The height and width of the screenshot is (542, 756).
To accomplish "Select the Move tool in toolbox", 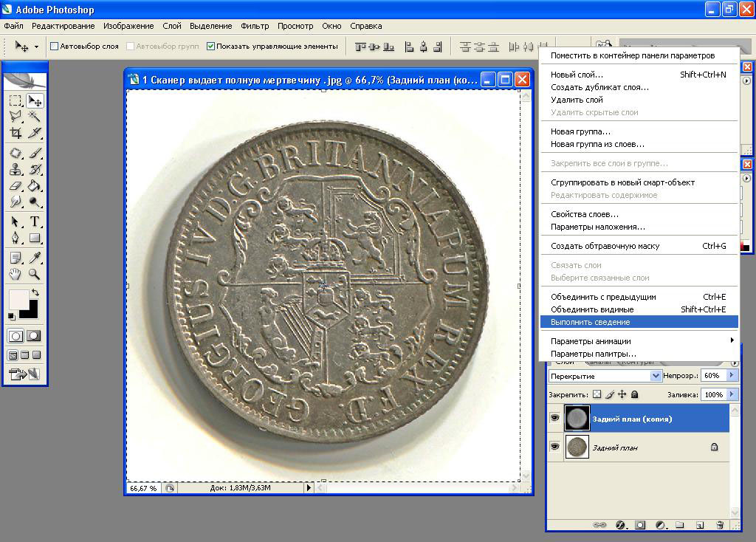I will pyautogui.click(x=35, y=100).
